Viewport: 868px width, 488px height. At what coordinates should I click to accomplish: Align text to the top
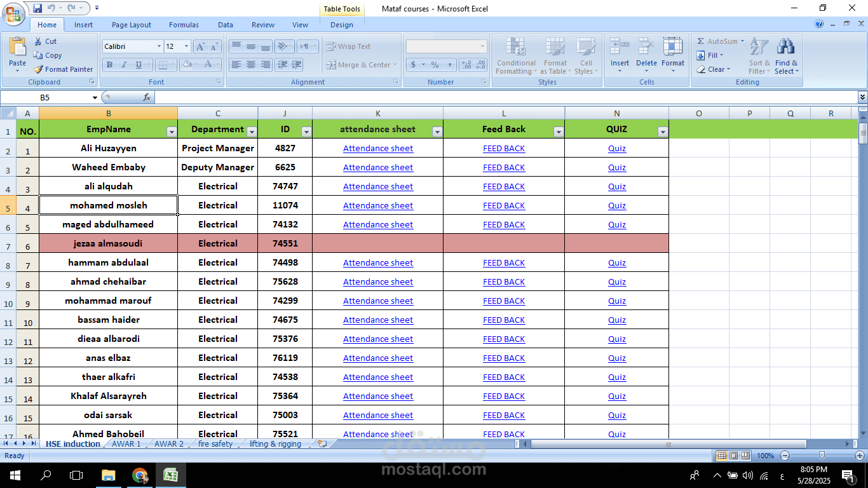(236, 46)
